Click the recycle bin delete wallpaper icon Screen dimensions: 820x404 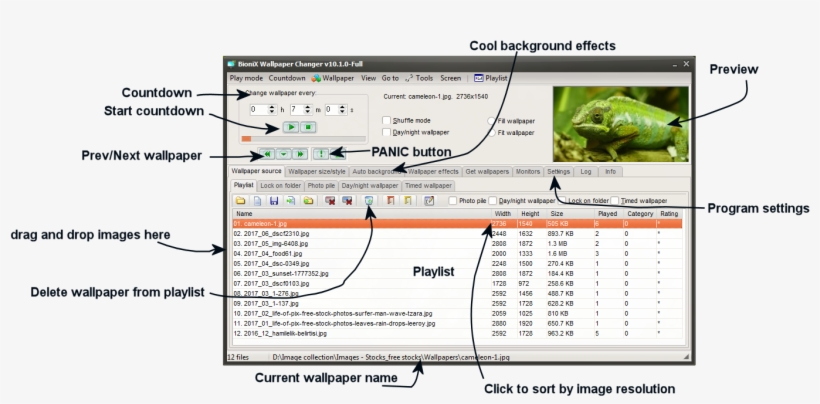point(369,201)
